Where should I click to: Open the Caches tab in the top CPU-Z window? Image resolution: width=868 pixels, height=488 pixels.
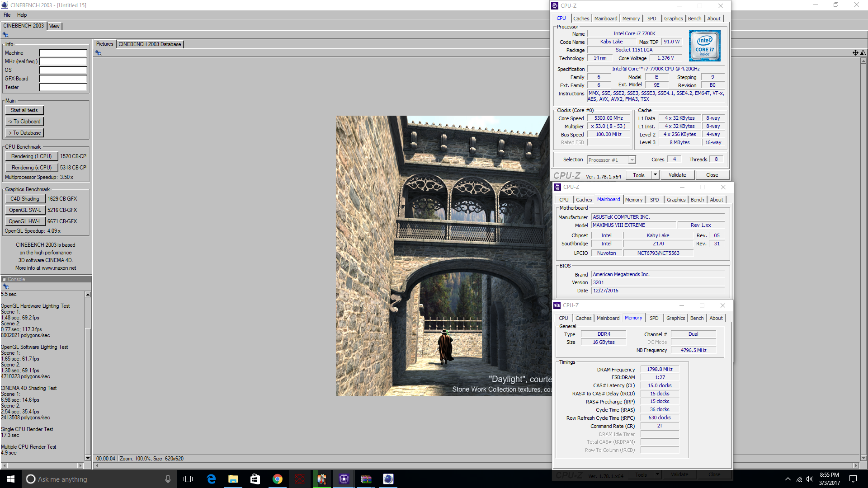click(581, 19)
